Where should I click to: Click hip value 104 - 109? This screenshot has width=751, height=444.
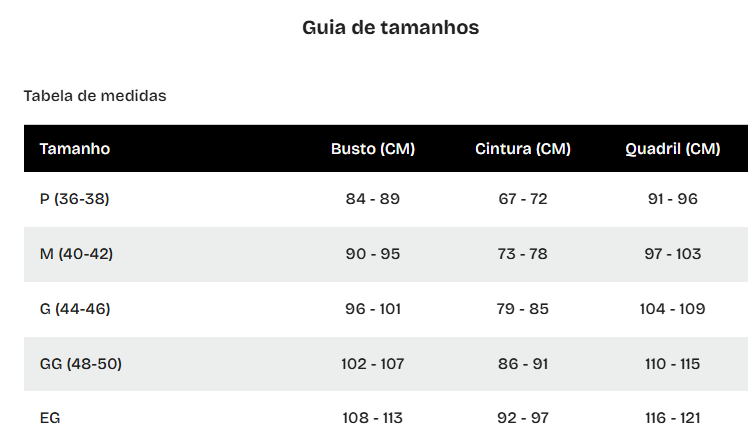pos(673,309)
